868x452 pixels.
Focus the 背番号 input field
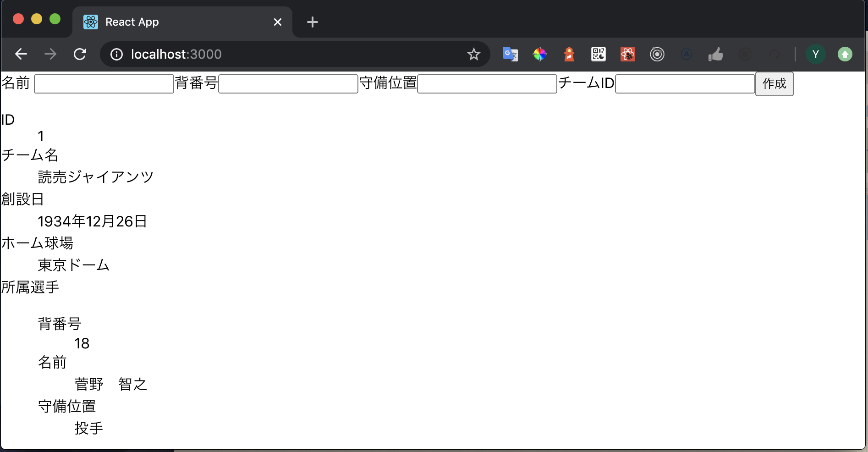(288, 84)
